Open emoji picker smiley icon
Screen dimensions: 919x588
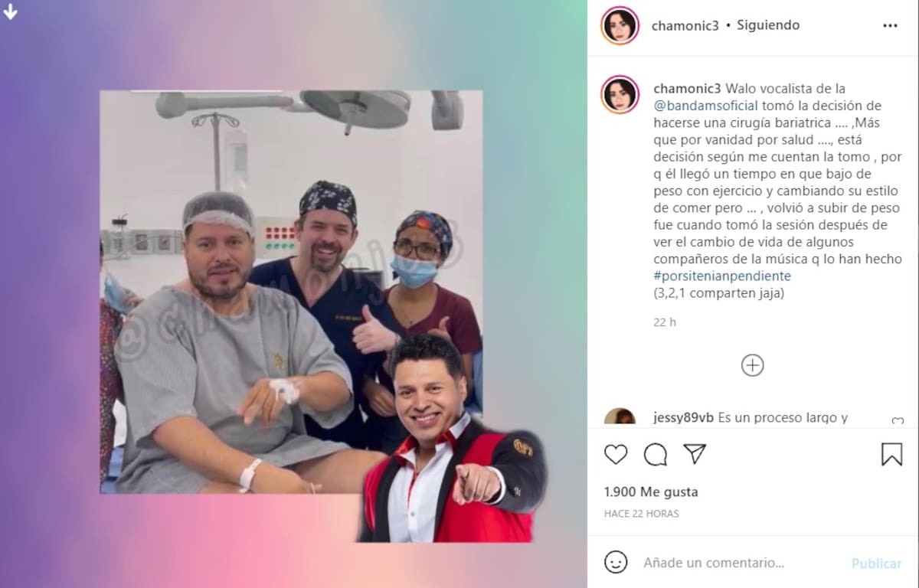click(616, 563)
